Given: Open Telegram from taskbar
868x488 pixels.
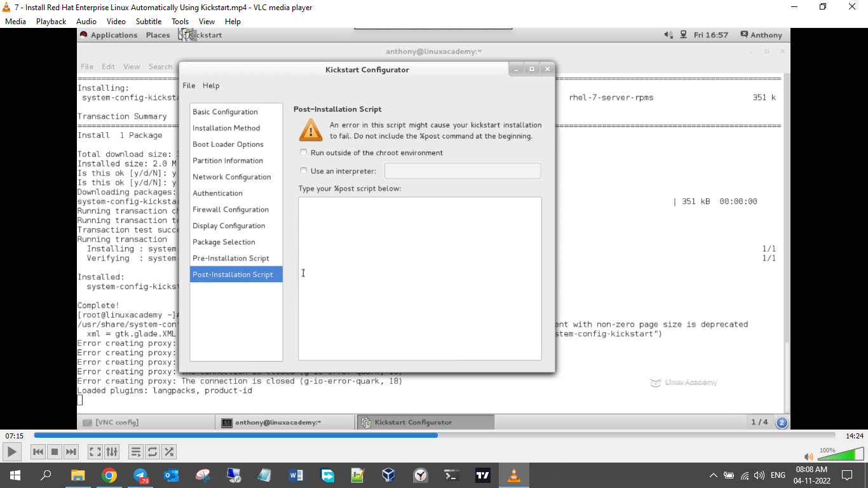Looking at the screenshot, I should (140, 475).
